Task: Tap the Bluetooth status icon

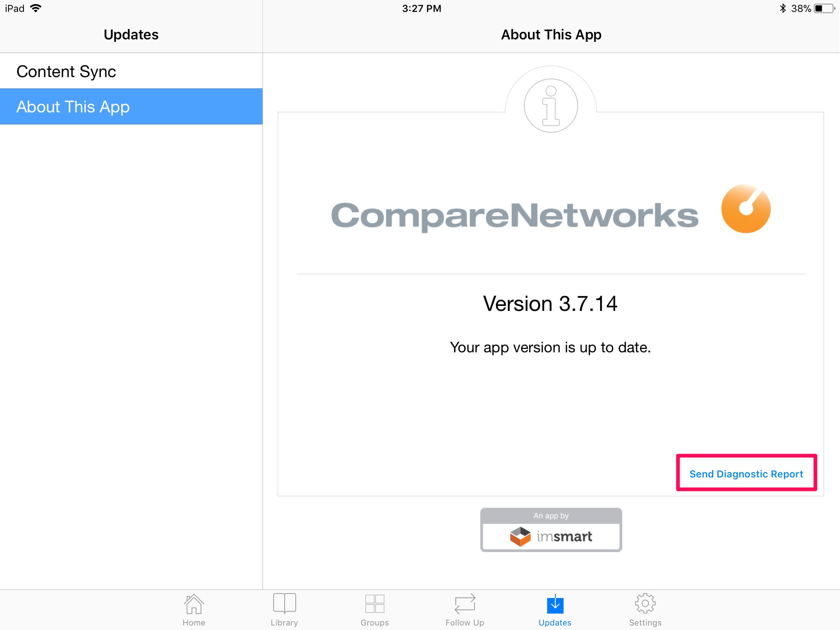Action: (x=783, y=8)
